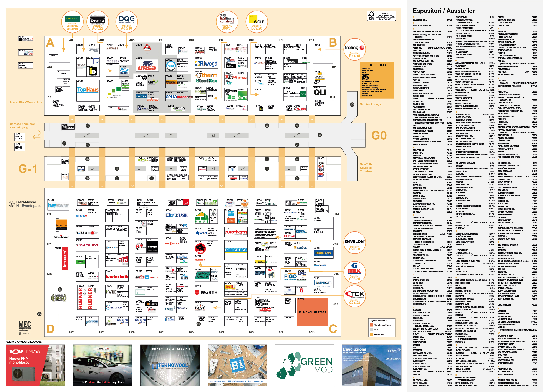Image resolution: width=543 pixels, height=392 pixels.
Task: Open the ENVELON C20/58 circle logo
Action: [354, 243]
